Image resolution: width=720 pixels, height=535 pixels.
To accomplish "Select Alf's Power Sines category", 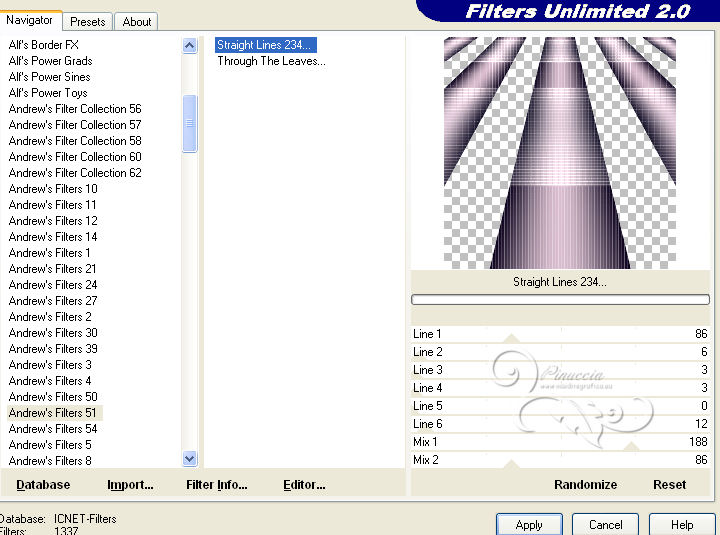I will click(50, 77).
